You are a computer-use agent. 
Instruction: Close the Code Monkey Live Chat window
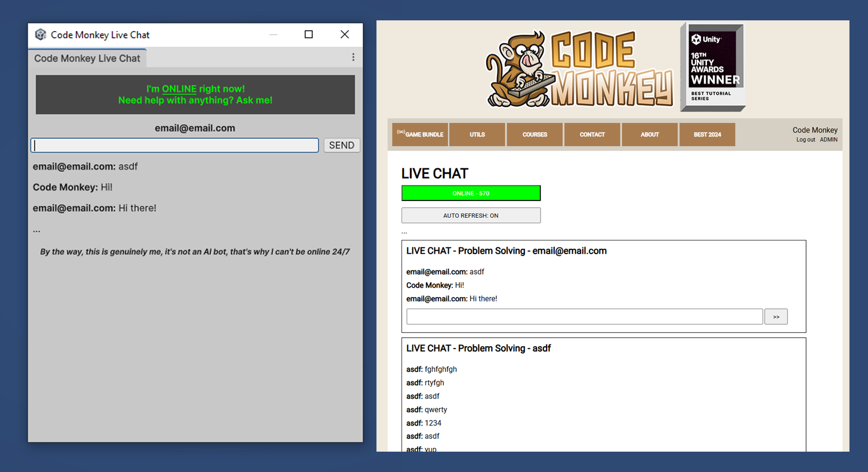(345, 35)
